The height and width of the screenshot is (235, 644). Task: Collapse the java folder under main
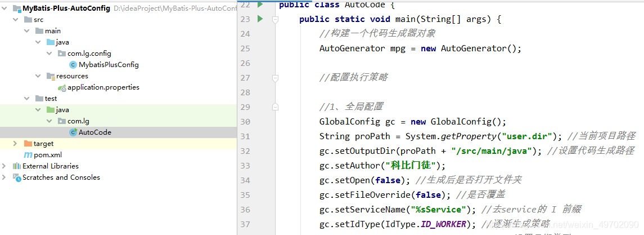38,42
